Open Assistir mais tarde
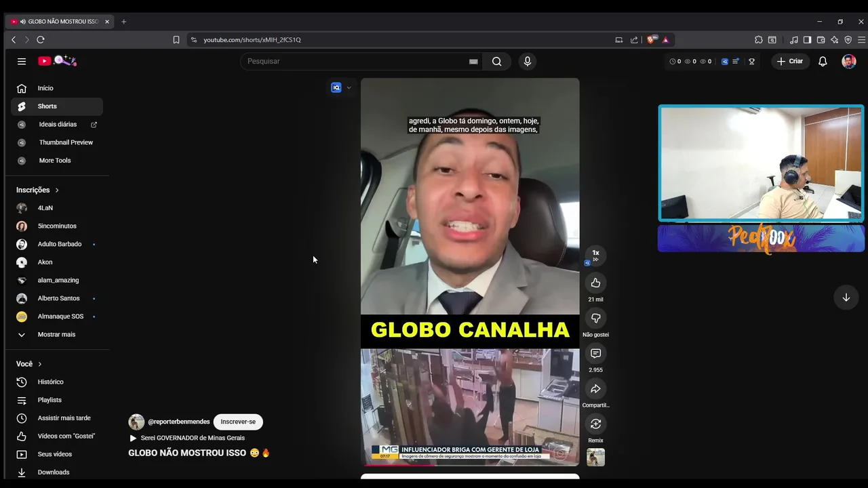Screen dimensions: 868x488 [x=57, y=418]
